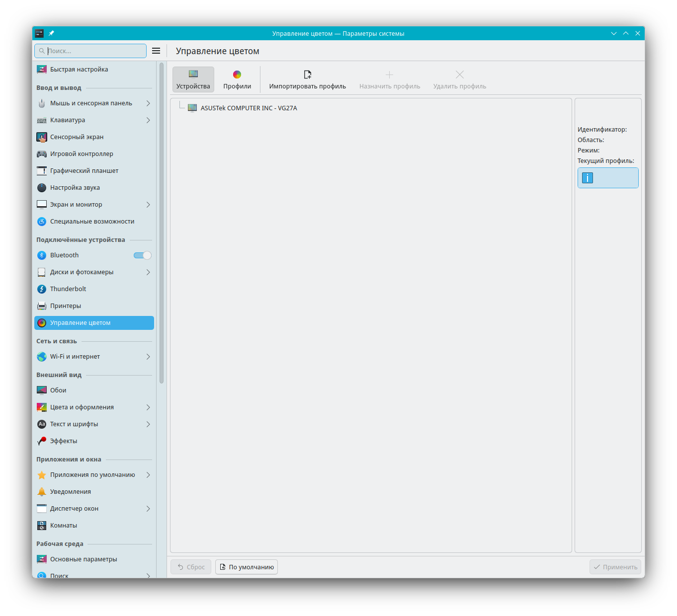Expand Цвета и оформления submenu chevron
The image size is (677, 616).
[148, 407]
